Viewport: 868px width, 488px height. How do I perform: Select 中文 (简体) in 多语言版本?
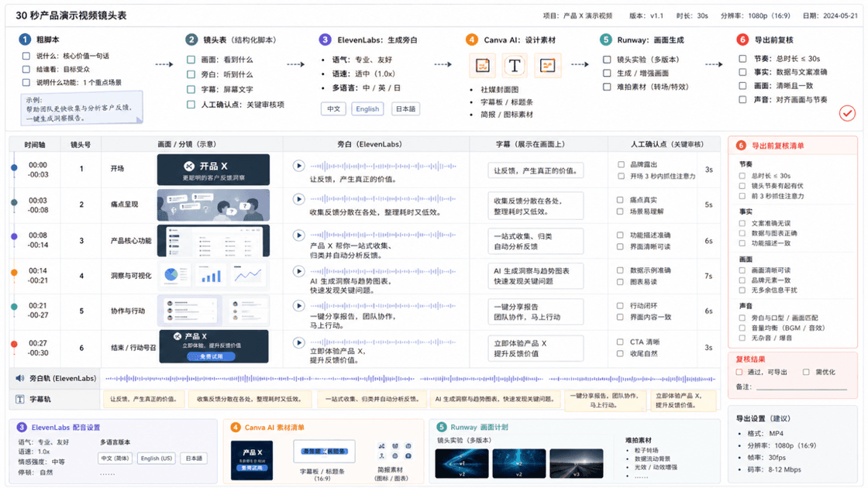click(115, 458)
